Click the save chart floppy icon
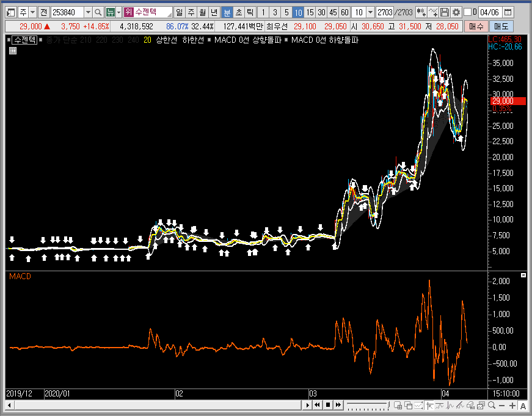Viewport: 532px width, 416px height. click(445, 13)
